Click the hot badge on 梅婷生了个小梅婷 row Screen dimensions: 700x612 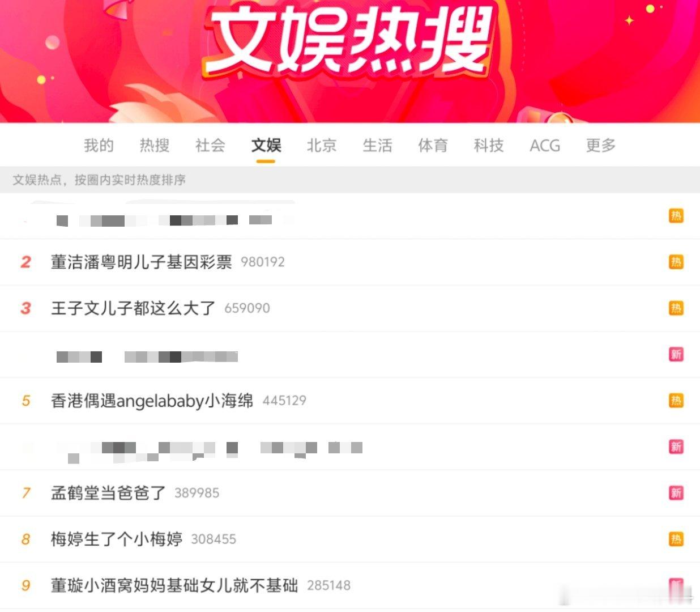click(676, 539)
